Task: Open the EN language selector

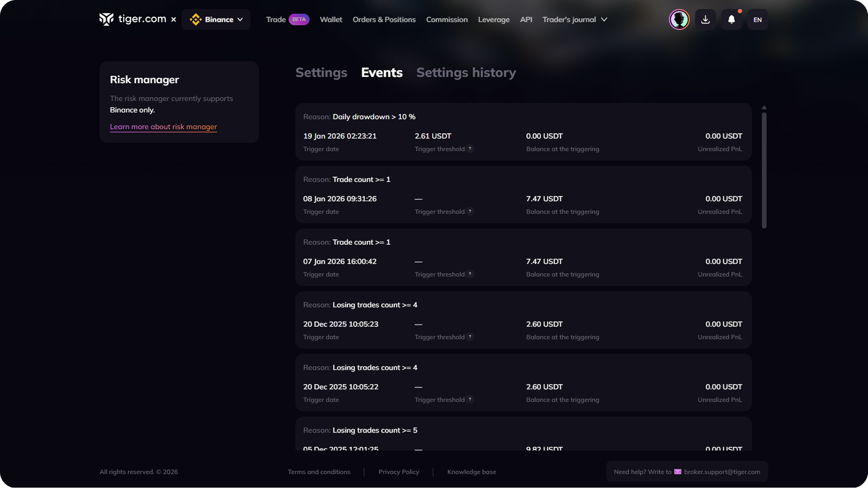Action: [757, 20]
